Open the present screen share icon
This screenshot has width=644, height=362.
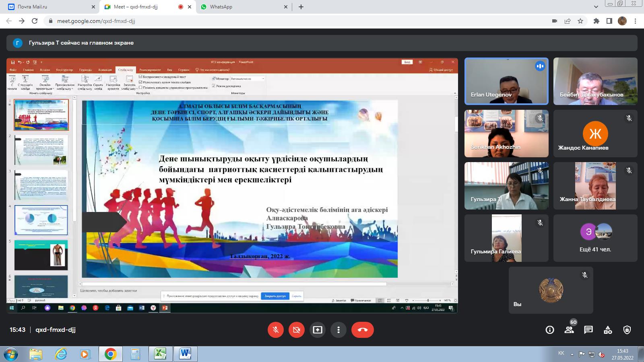(318, 330)
